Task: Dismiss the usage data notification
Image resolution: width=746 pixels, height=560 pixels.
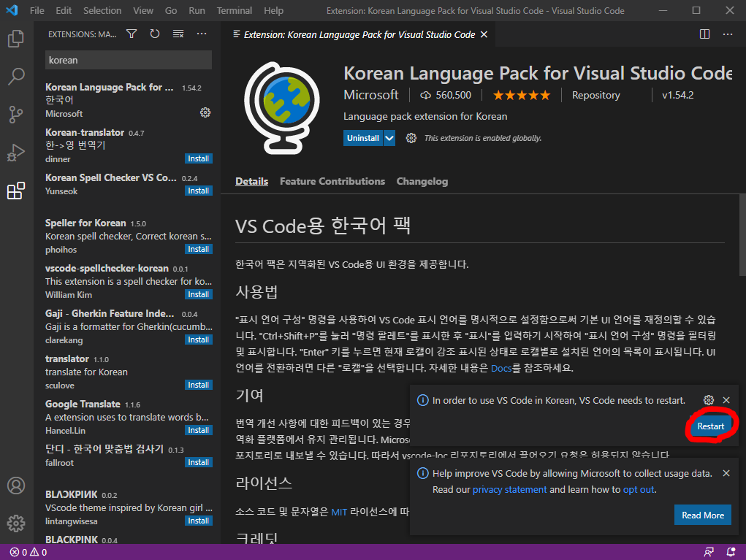Action: pos(726,473)
